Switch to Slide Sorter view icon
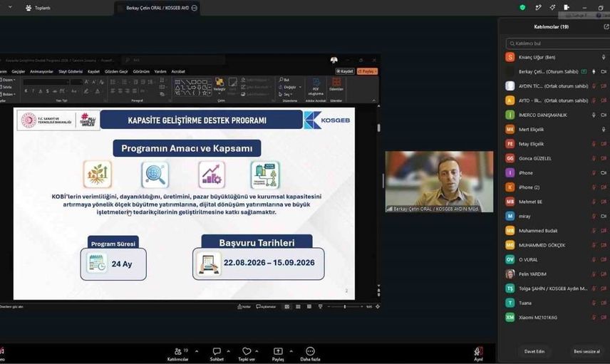The width and height of the screenshot is (610, 364). [x=298, y=307]
